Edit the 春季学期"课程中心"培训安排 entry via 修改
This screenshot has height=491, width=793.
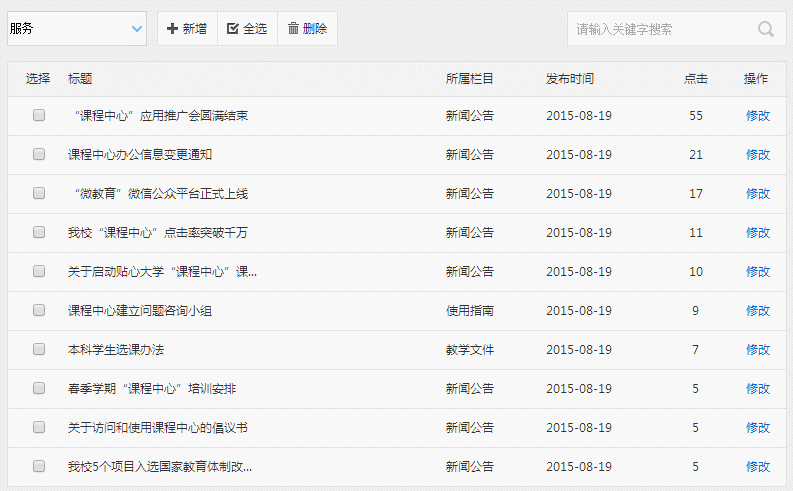coord(758,389)
